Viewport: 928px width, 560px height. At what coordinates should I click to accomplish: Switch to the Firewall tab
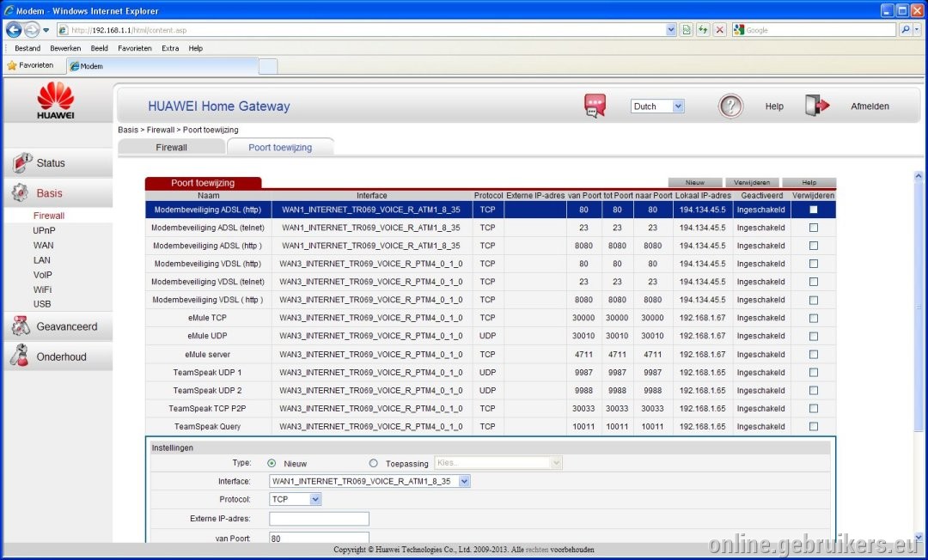[x=172, y=147]
